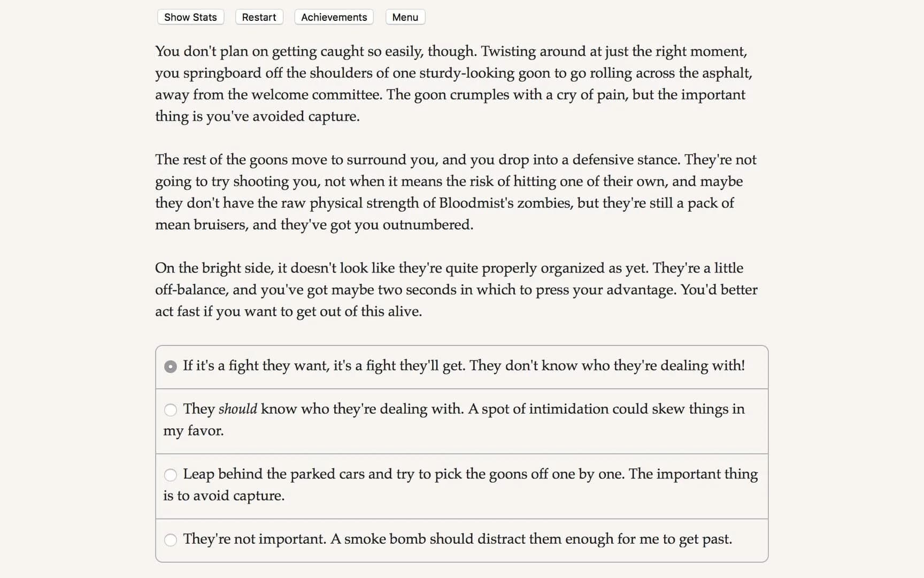Click the Menu button label

[x=405, y=17]
